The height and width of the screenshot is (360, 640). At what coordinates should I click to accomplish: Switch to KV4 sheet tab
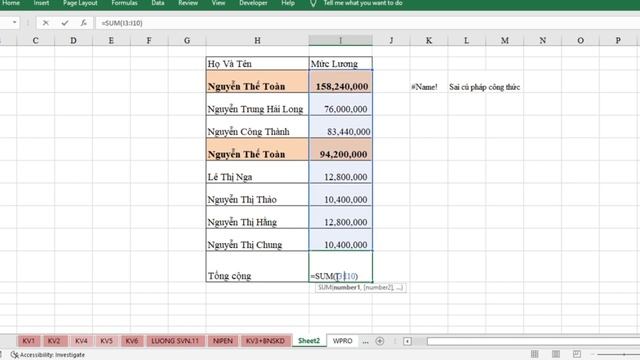81,341
